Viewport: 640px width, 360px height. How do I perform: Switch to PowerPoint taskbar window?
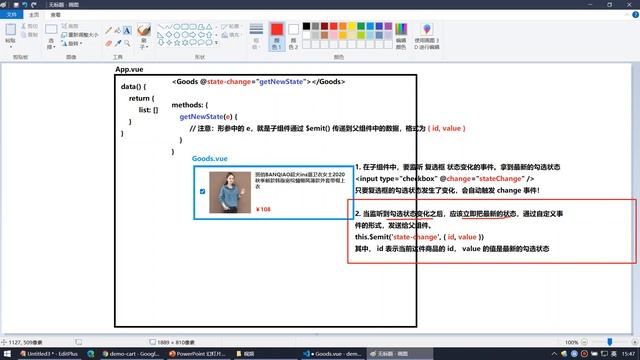[x=198, y=354]
